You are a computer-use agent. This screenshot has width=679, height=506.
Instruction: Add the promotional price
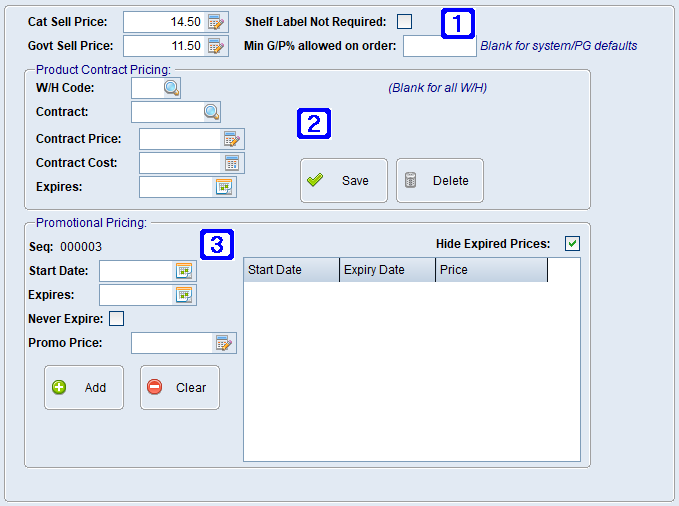(83, 388)
